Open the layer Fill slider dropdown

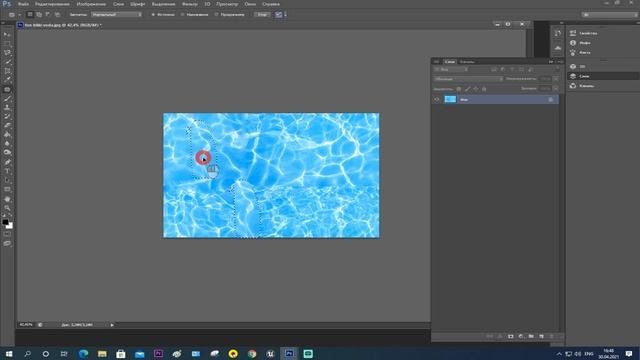point(556,88)
